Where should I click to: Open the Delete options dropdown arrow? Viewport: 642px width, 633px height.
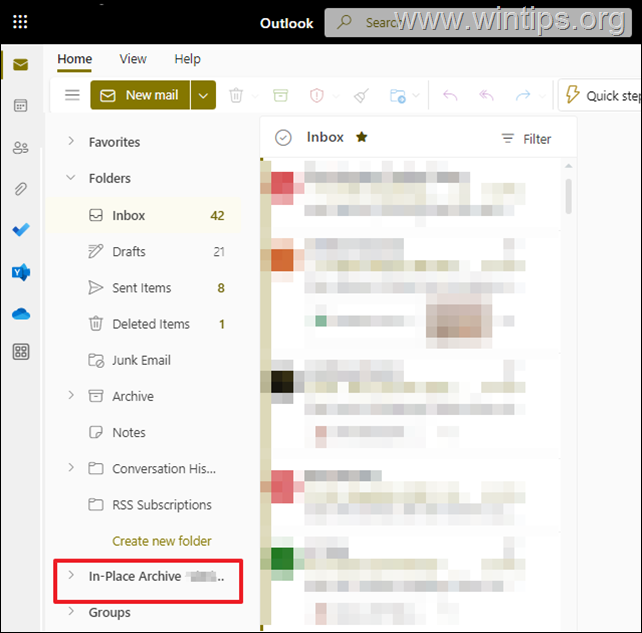tap(255, 96)
